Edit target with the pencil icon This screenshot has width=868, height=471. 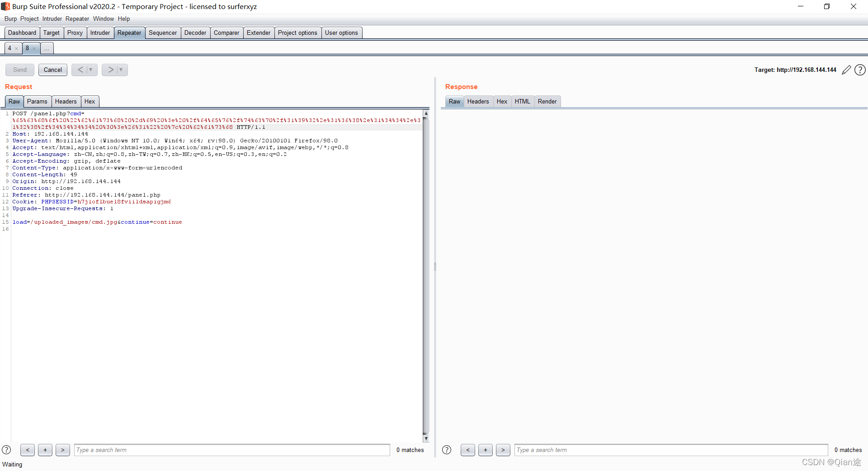(846, 70)
